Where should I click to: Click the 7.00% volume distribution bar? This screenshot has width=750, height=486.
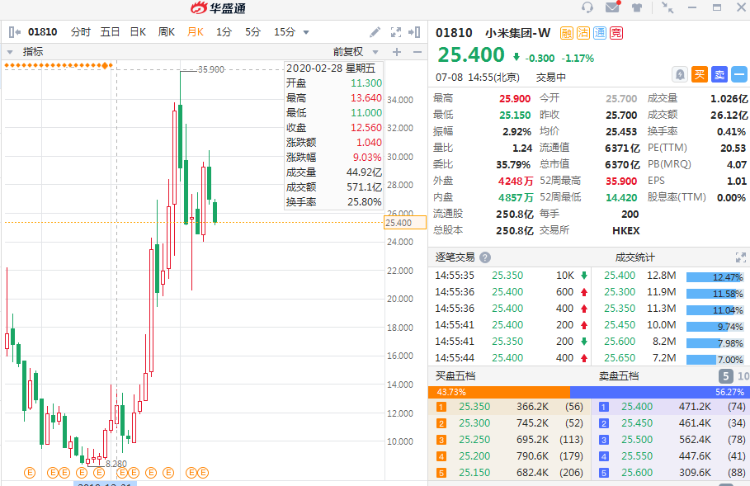point(715,359)
